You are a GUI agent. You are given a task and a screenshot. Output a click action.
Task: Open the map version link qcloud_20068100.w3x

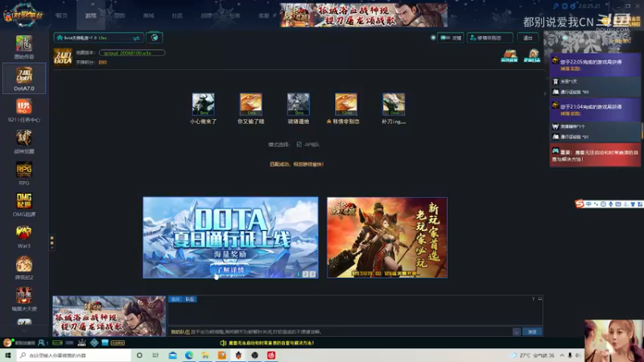point(132,53)
